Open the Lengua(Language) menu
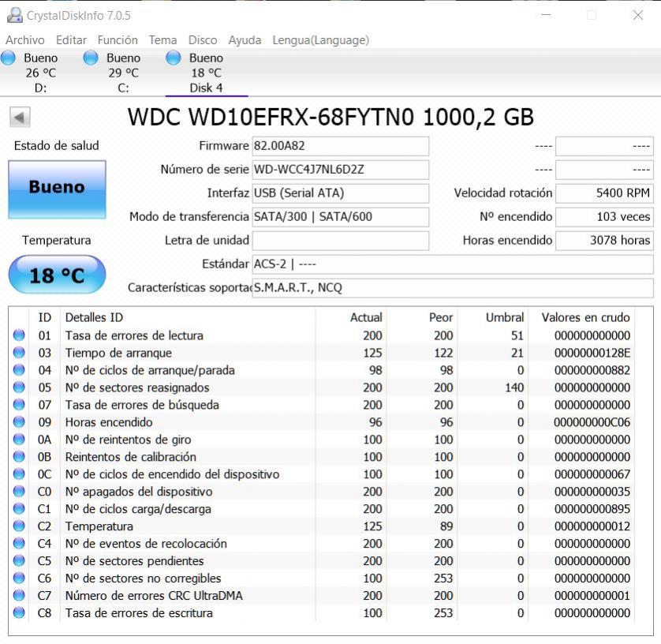 tap(321, 40)
